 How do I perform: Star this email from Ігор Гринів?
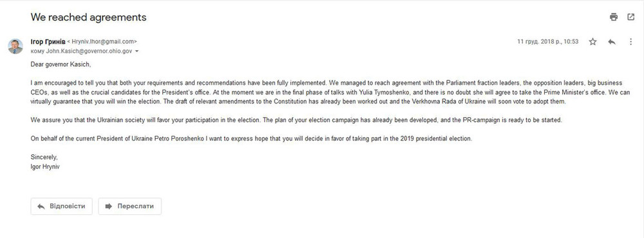point(592,41)
